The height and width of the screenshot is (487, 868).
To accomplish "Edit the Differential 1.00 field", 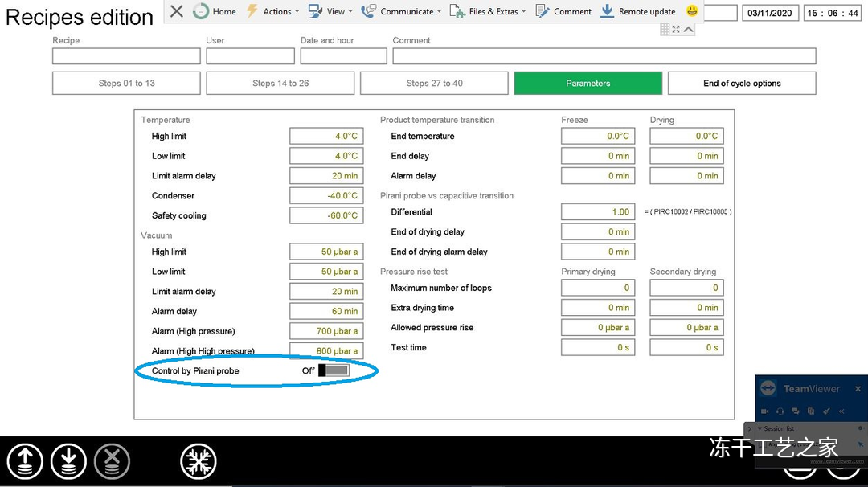I will 598,212.
